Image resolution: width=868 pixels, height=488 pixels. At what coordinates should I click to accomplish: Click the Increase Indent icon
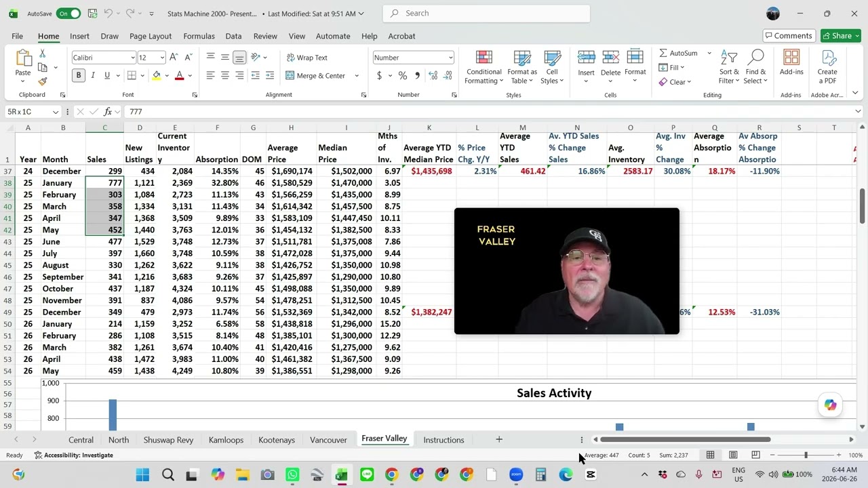tap(270, 76)
